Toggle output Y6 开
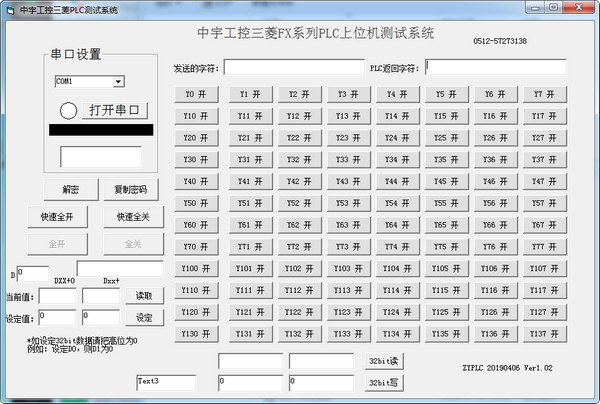The image size is (600, 404). pyautogui.click(x=496, y=94)
